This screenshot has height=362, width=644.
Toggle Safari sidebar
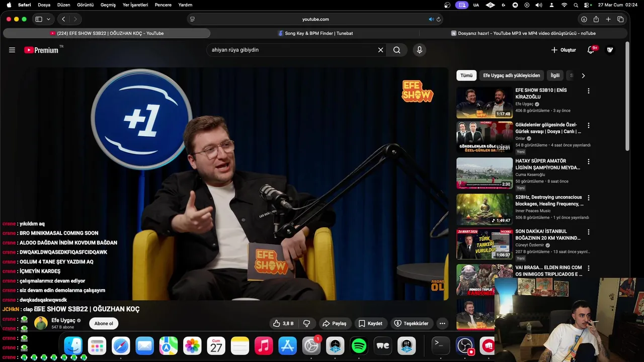click(39, 19)
